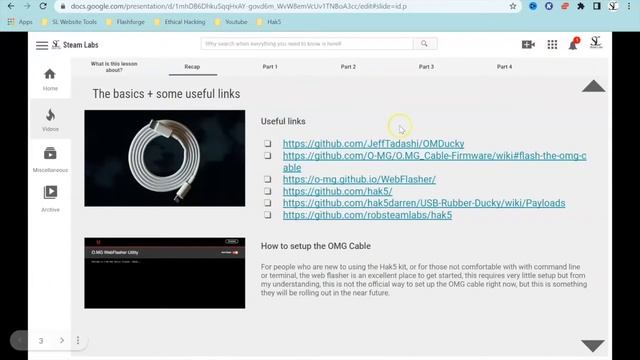Viewport: 640px width, 360px height.
Task: Tick checkbox beside github.com/hak5/ link
Action: [268, 191]
